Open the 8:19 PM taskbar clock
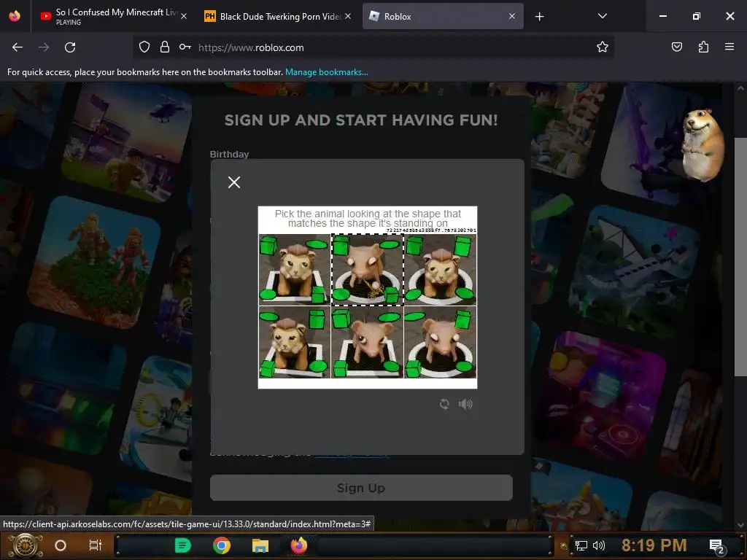 coord(654,545)
